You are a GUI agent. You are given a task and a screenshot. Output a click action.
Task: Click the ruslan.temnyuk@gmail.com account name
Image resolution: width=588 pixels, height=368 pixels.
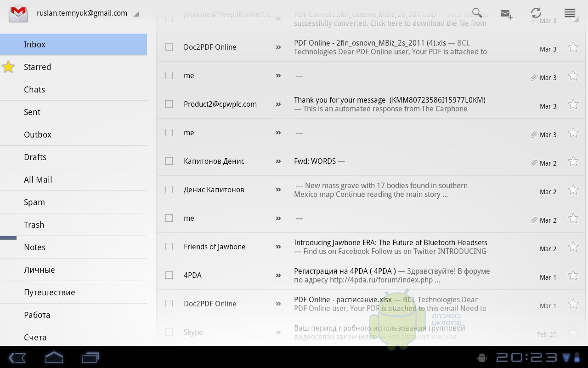82,13
